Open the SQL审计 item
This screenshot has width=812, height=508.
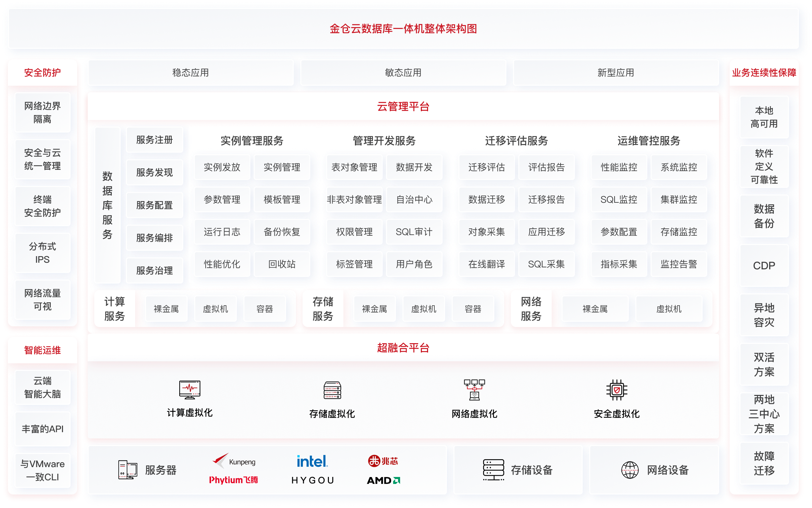point(414,232)
